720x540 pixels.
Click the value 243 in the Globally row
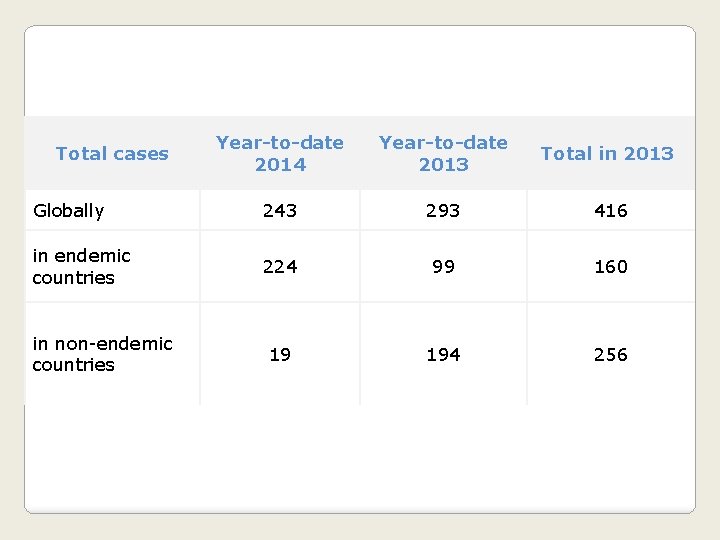point(280,210)
